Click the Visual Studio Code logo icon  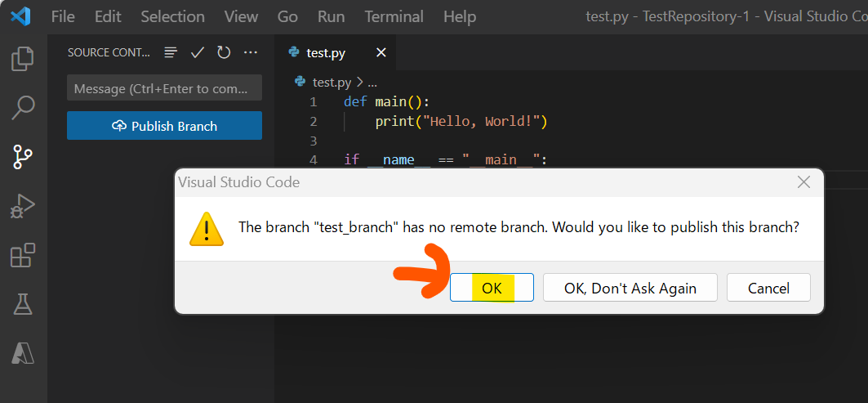point(20,16)
